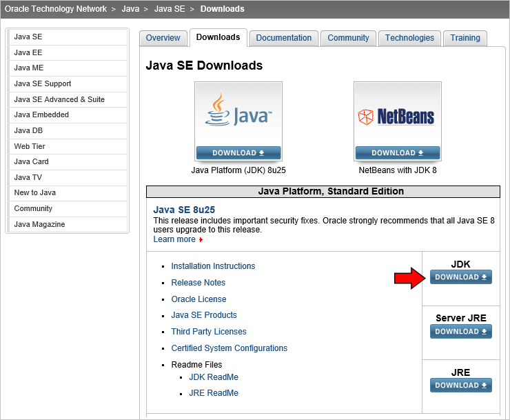This screenshot has height=420, width=510.
Task: Click the 'NetBeans with JDK 8' caption
Action: pyautogui.click(x=398, y=170)
